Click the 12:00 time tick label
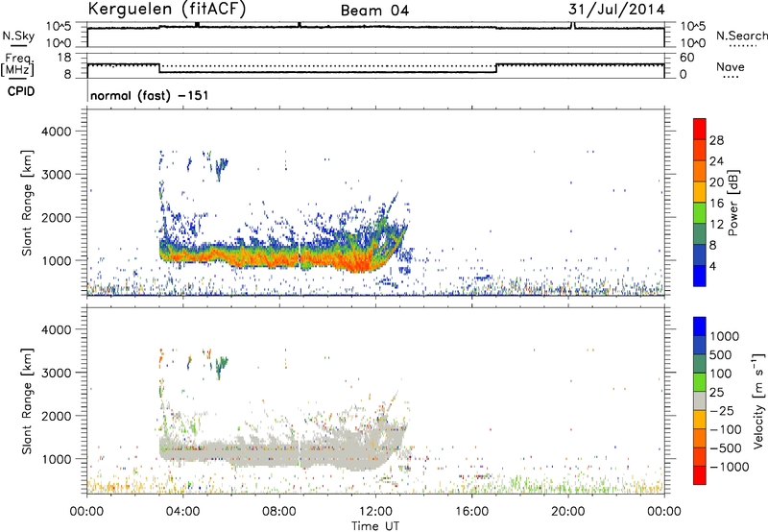 pyautogui.click(x=375, y=512)
